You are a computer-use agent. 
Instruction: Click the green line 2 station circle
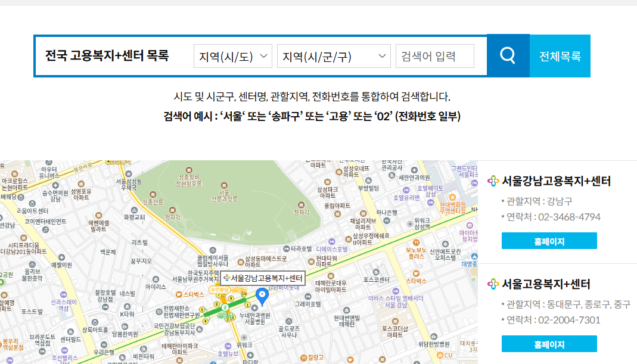click(225, 307)
